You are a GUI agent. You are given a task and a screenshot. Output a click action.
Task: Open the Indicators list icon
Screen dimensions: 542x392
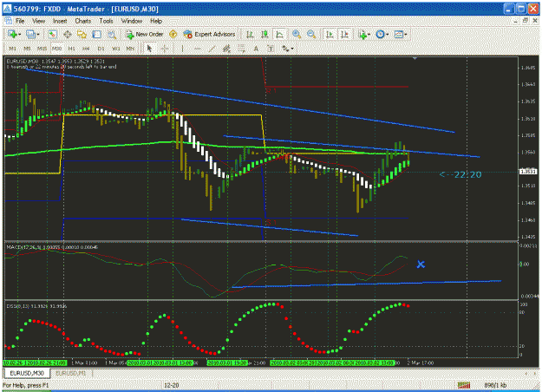362,34
